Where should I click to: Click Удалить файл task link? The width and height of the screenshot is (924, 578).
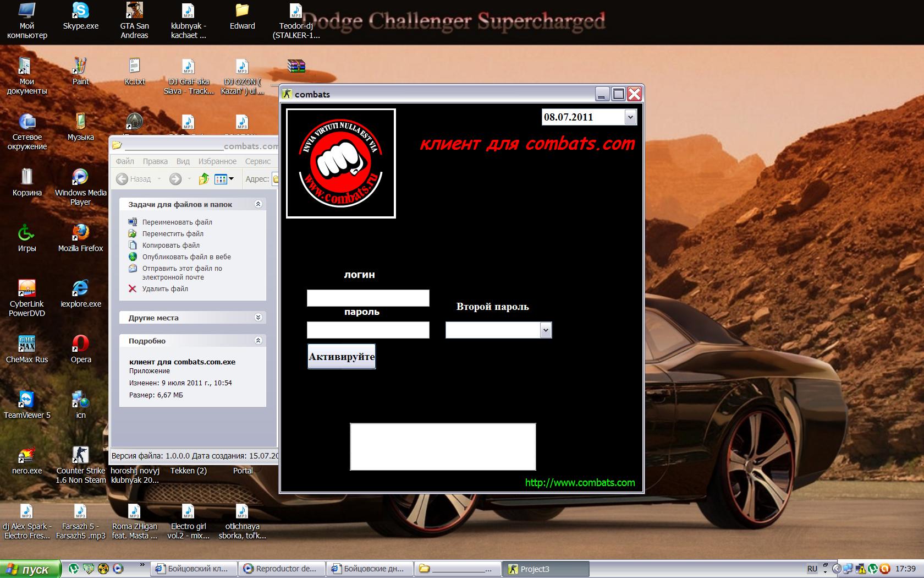165,289
